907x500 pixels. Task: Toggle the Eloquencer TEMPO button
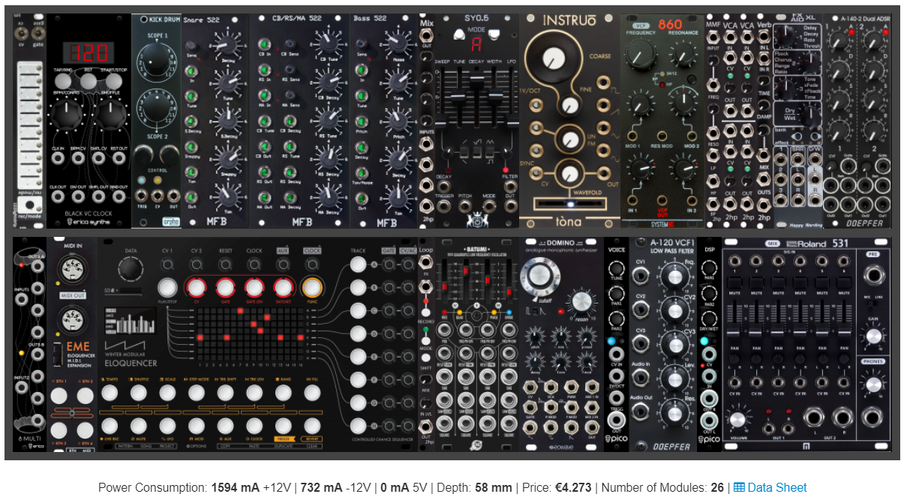110,393
